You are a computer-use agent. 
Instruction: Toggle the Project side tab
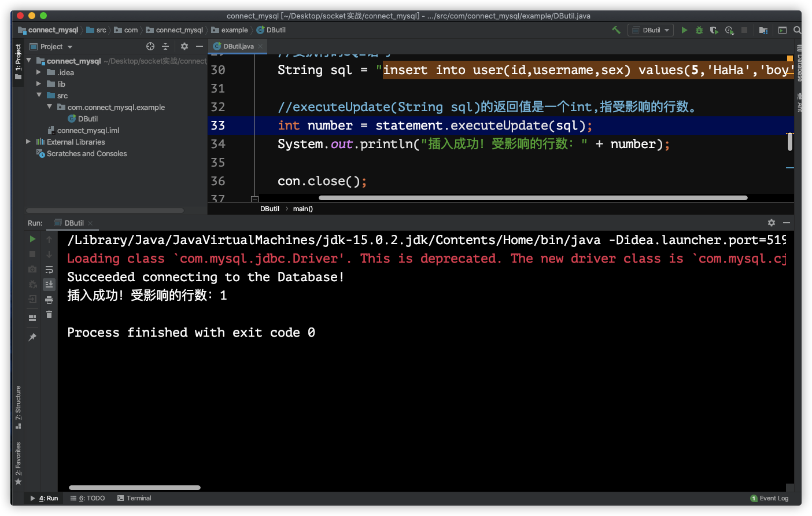tap(18, 61)
